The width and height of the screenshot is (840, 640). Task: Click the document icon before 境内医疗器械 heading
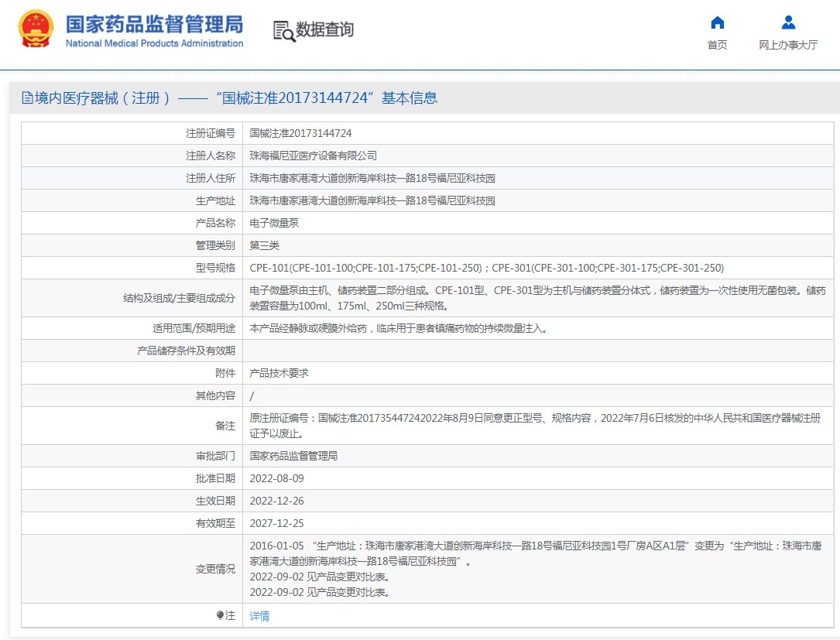(x=27, y=98)
